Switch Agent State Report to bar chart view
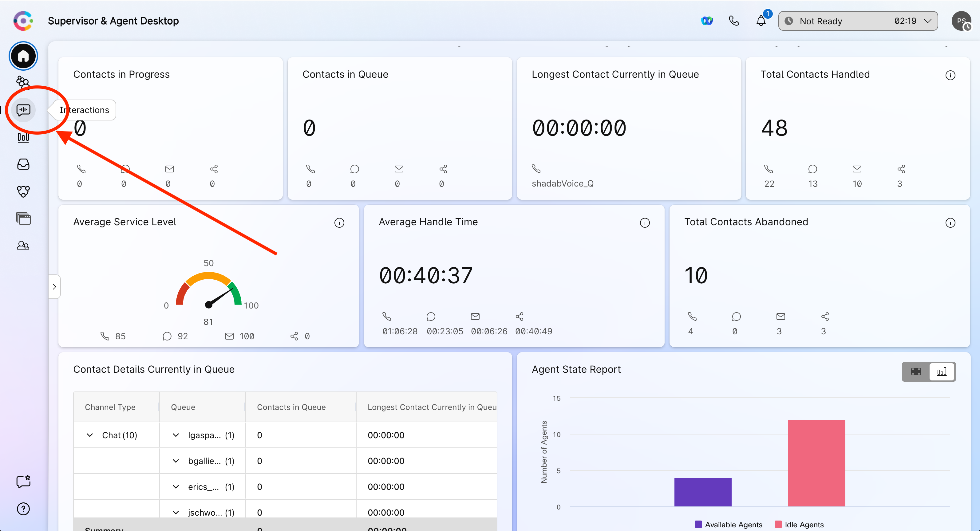The height and width of the screenshot is (531, 980). tap(942, 372)
